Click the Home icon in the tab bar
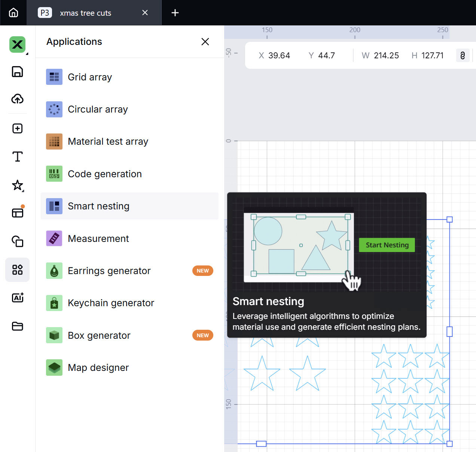This screenshot has height=452, width=476. click(13, 13)
